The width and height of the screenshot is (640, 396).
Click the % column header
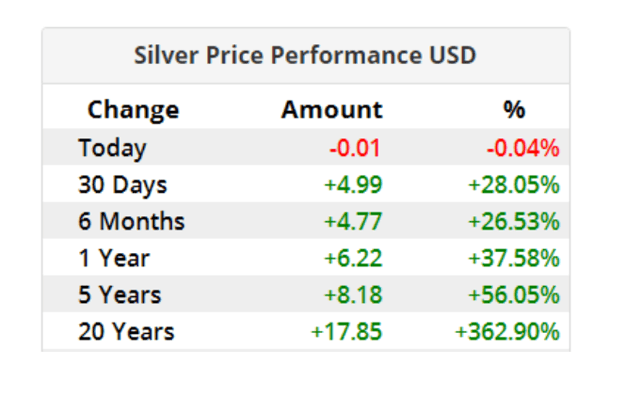(x=514, y=109)
